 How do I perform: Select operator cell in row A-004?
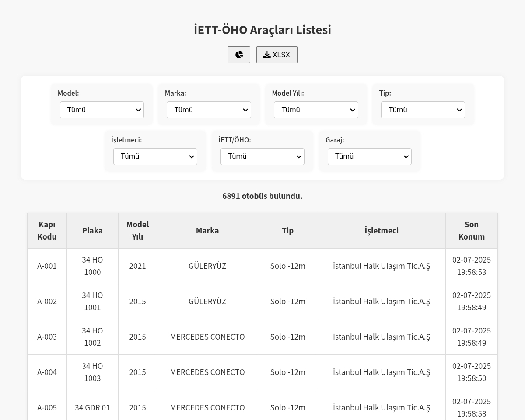(381, 372)
